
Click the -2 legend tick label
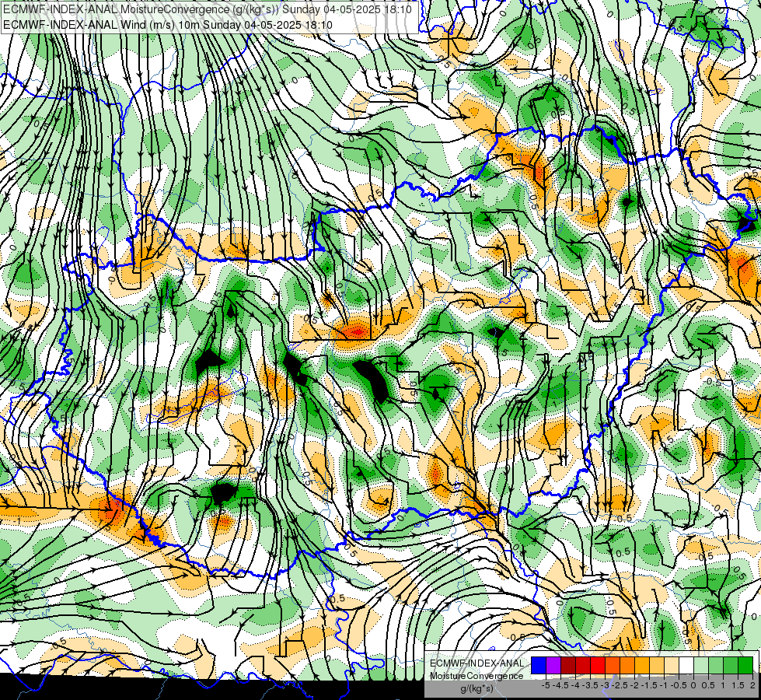coord(635,685)
